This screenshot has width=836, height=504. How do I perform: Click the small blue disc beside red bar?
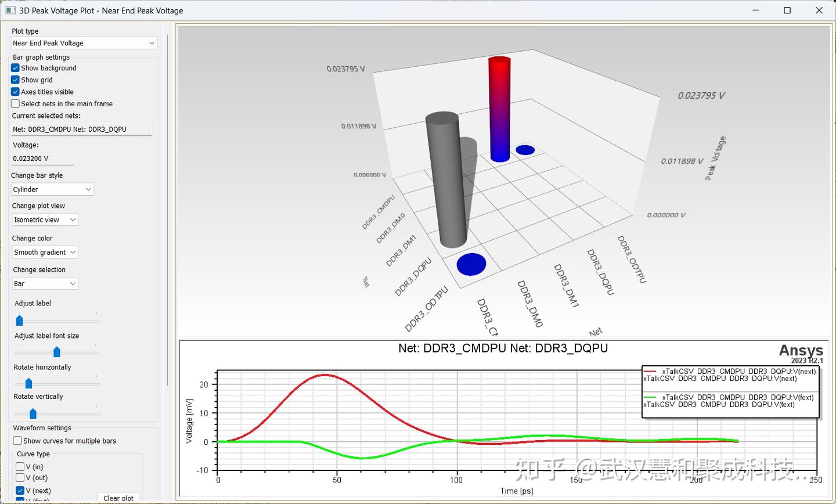pos(525,150)
